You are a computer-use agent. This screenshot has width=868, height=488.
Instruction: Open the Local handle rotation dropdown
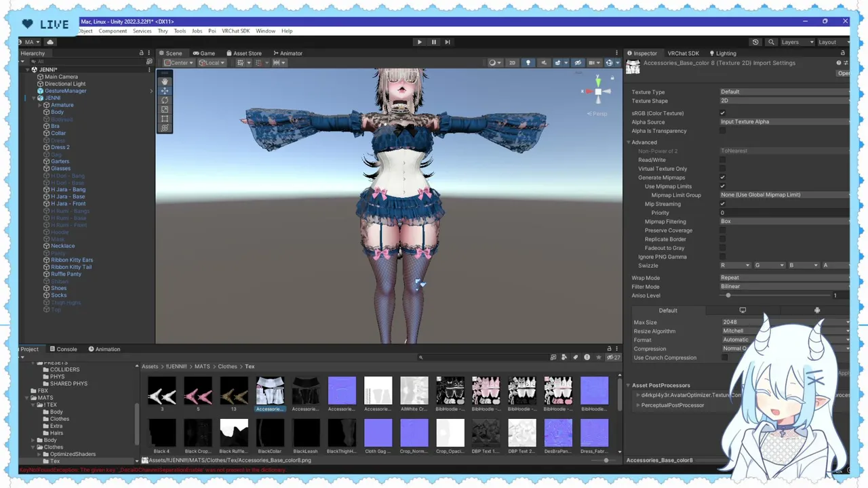[212, 63]
